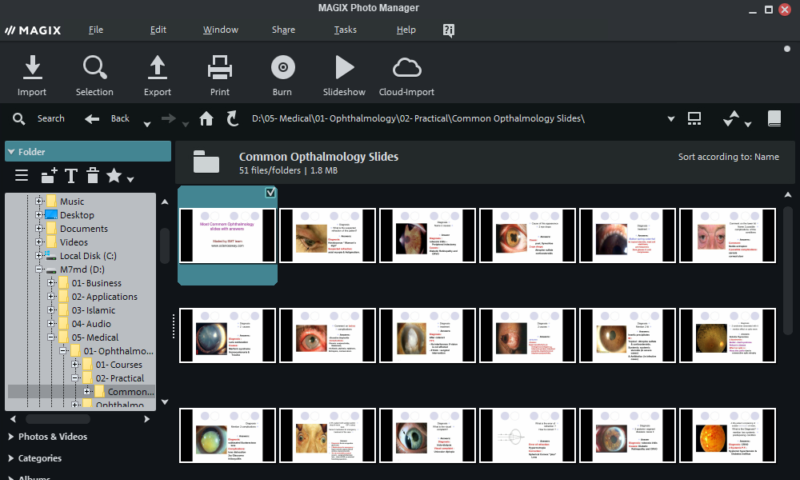Start the Slideshow play icon
The image size is (800, 480).
click(344, 67)
